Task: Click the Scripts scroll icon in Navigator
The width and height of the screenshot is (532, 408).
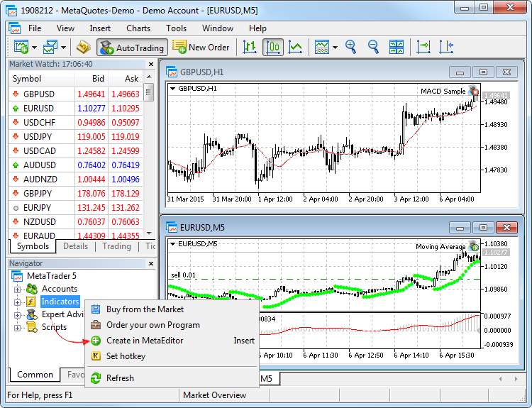Action: 32,327
